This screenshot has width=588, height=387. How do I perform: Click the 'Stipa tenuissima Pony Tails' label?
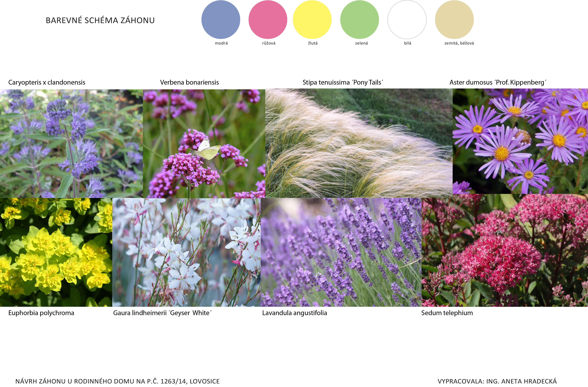[343, 82]
